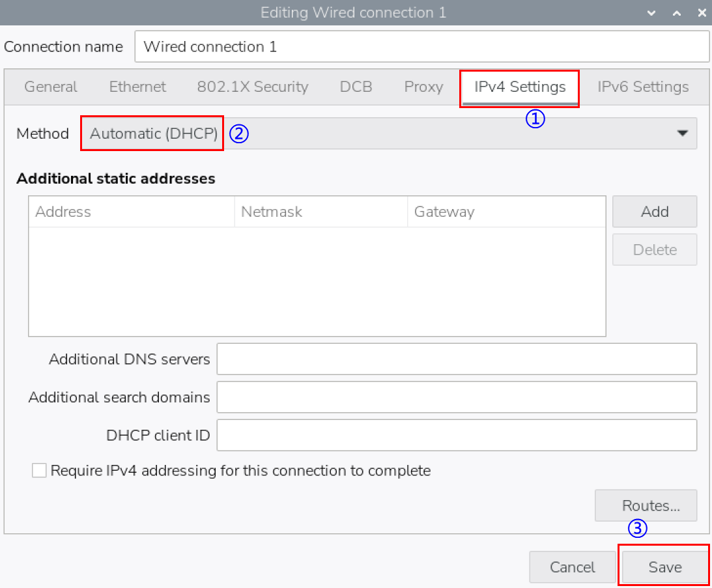Image resolution: width=712 pixels, height=588 pixels.
Task: Click Add to add a static address
Action: coord(654,212)
